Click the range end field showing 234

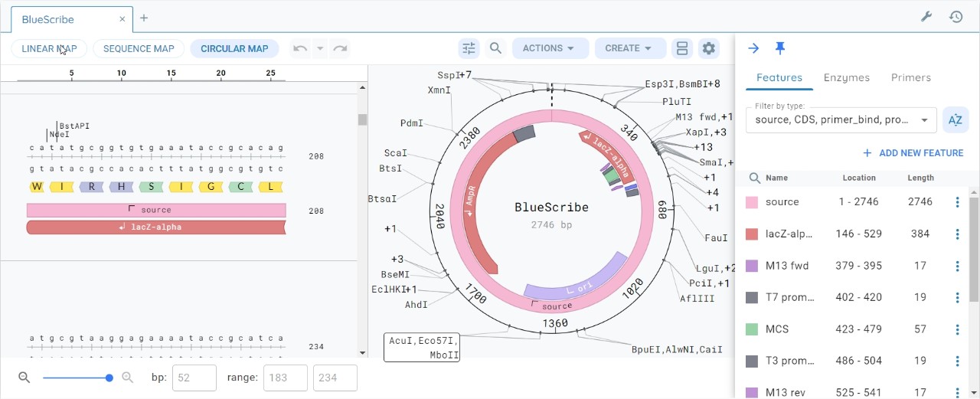point(335,378)
